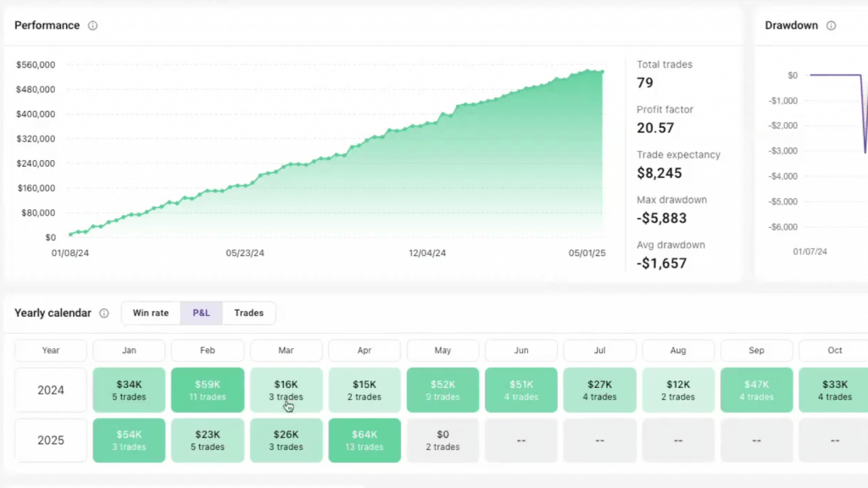The width and height of the screenshot is (868, 488).
Task: Click info icon next to Yearly calendar
Action: click(x=104, y=313)
